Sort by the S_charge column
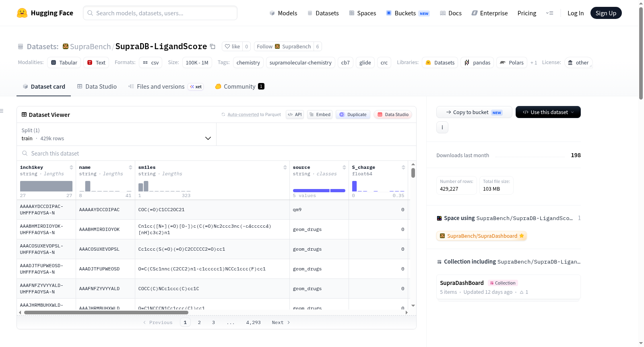Viewport: 644px width, 347px height. pos(403,167)
